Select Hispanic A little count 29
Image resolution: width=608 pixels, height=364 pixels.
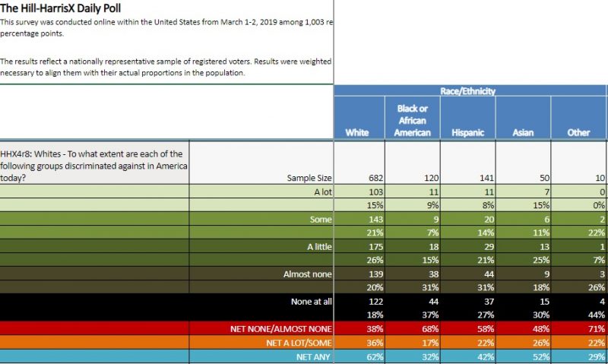[489, 246]
